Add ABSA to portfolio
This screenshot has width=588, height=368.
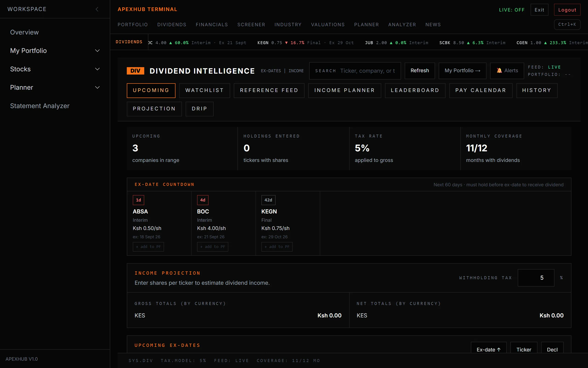pyautogui.click(x=148, y=247)
